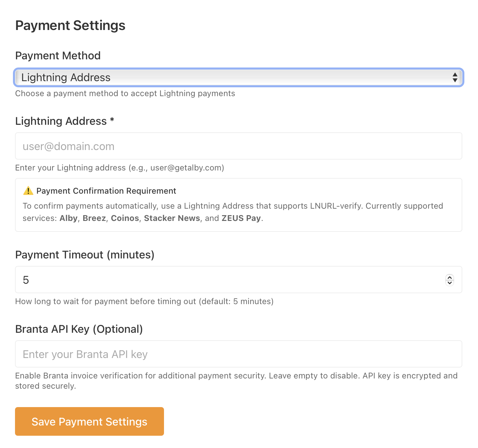Screen dimensions: 478x448
Task: Click the bold Alby service name
Action: pos(69,218)
